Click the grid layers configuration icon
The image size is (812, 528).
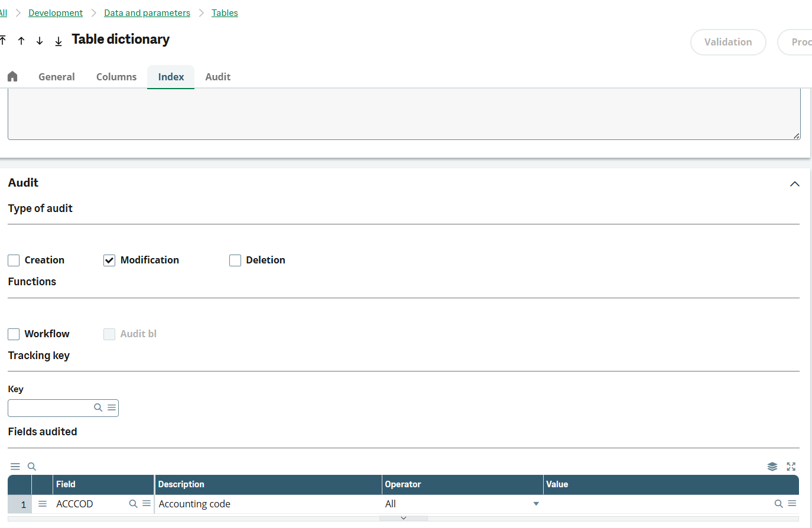point(772,467)
